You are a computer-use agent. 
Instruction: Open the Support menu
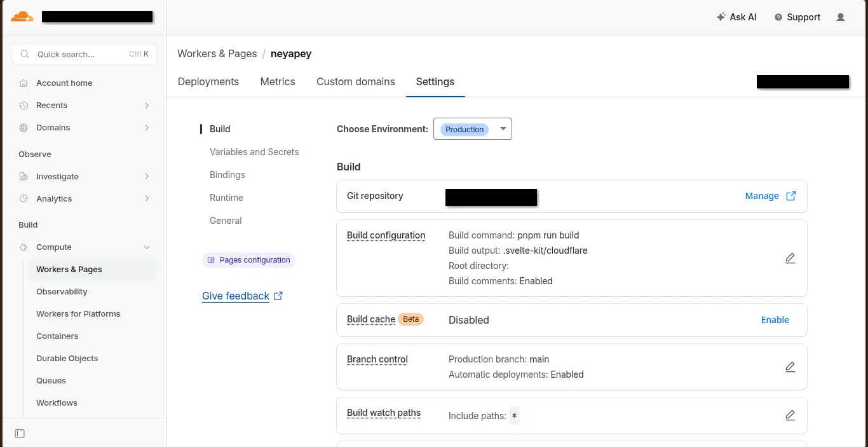797,17
